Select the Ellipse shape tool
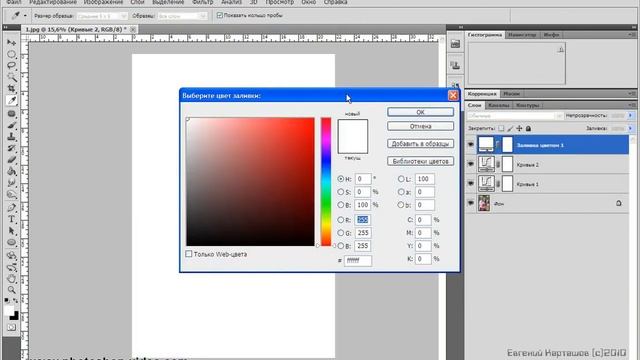640x360 pixels. 11,242
